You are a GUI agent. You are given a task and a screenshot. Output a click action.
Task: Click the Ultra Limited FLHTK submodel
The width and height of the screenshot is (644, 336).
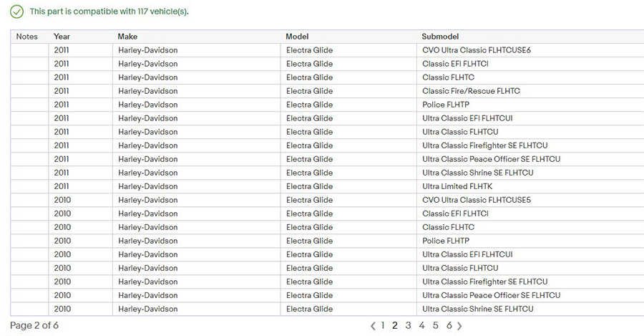[x=457, y=186]
